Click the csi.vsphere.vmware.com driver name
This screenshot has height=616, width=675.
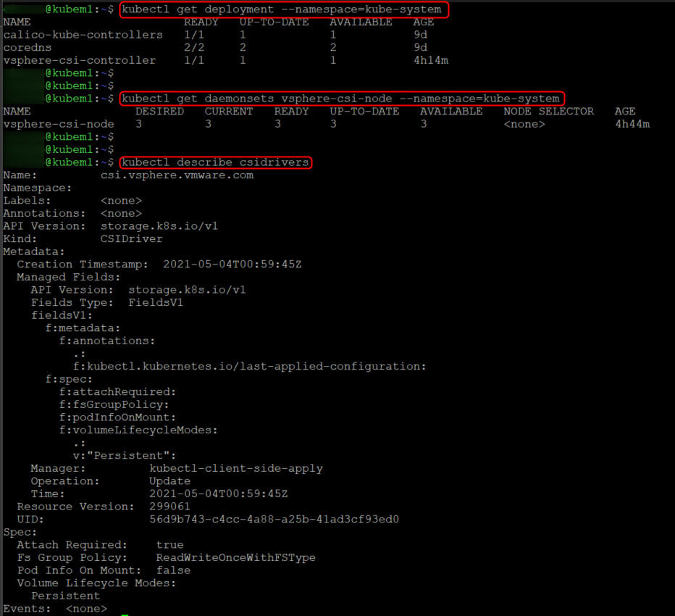click(x=177, y=175)
